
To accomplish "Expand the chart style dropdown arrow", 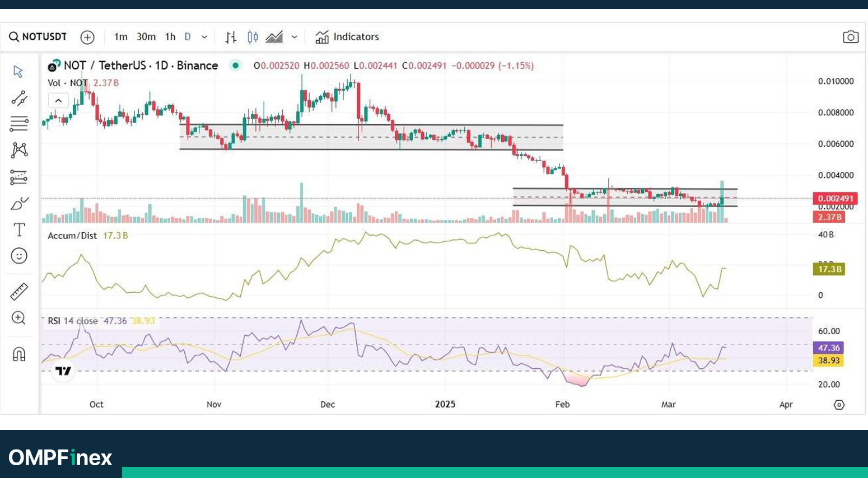I will (294, 38).
